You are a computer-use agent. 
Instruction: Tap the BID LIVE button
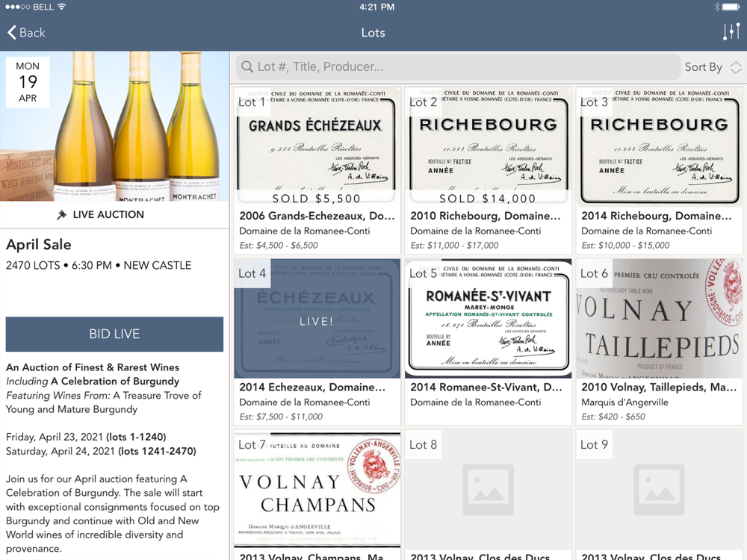114,334
